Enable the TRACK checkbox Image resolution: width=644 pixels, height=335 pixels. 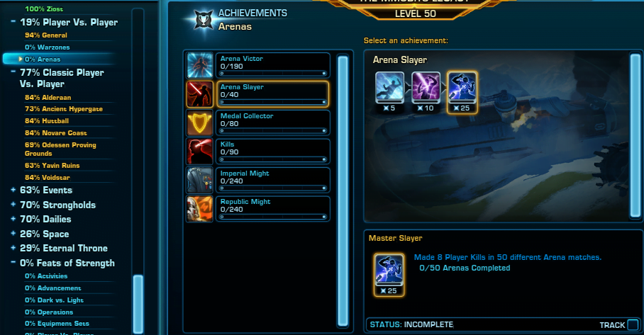633,325
